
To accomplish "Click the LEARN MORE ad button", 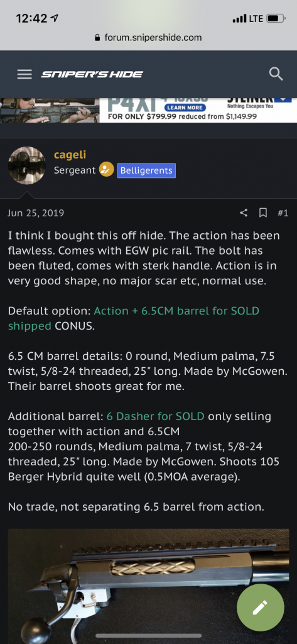I will 184,108.
